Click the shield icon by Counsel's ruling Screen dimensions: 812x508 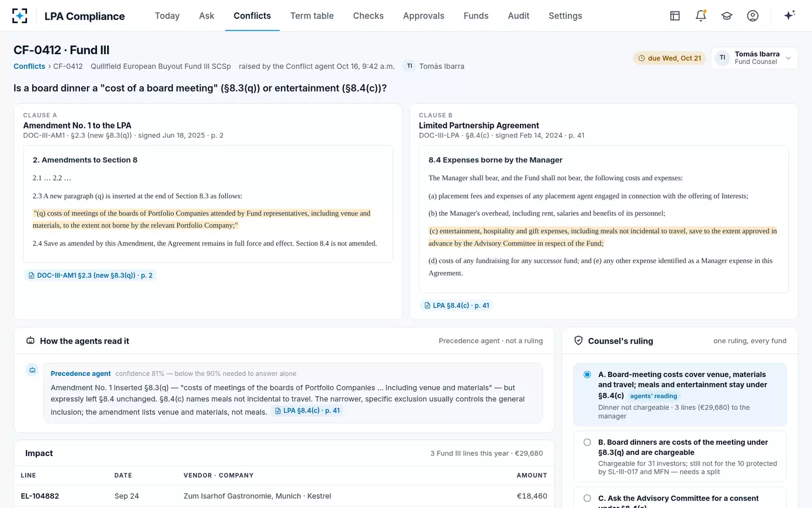(579, 341)
